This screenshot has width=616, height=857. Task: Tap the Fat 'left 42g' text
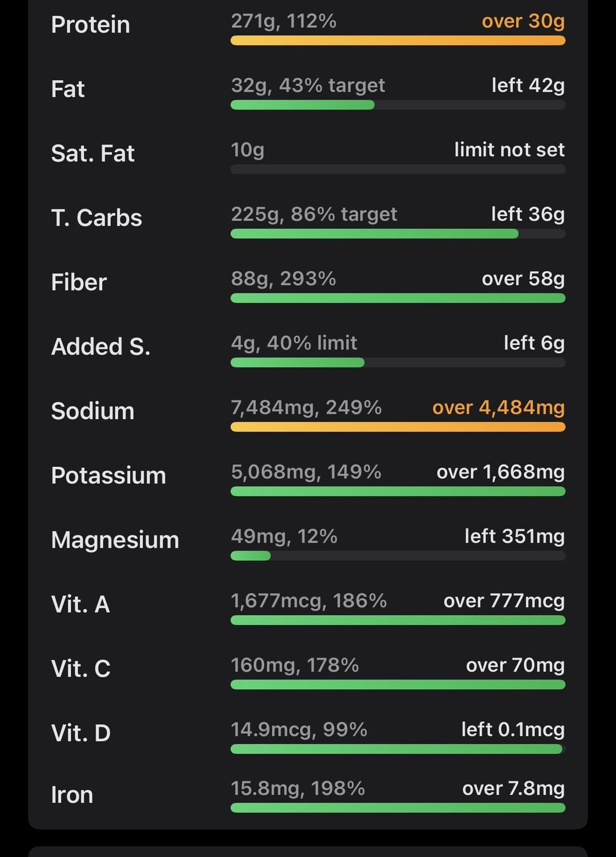pos(528,86)
